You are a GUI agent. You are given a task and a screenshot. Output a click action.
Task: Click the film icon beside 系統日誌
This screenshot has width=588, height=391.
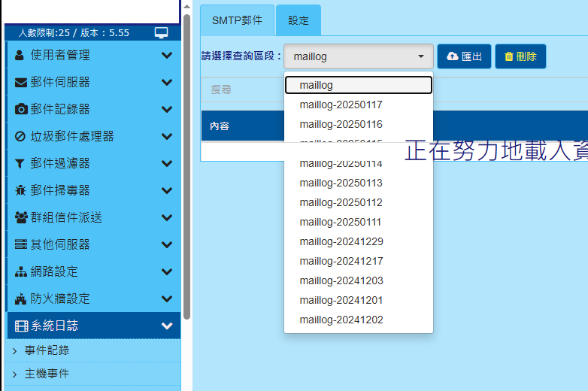21,326
